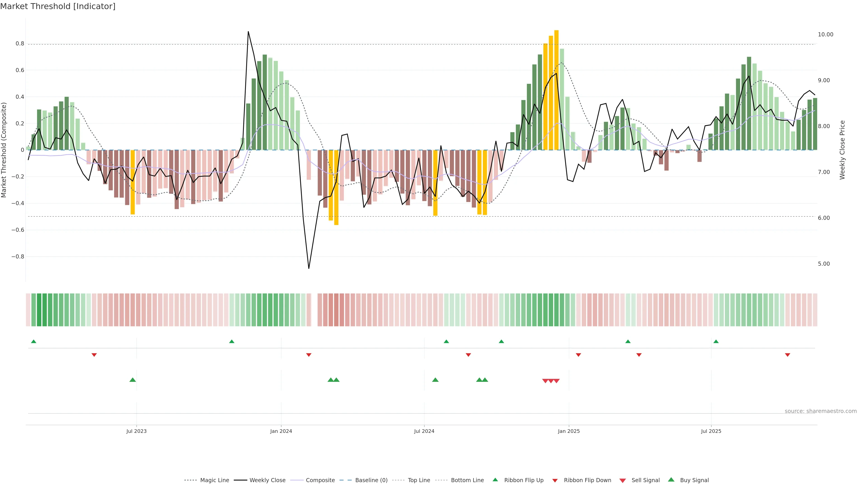This screenshot has width=868, height=488.
Task: Click the Market Threshold [Indicator] chart title
Action: click(58, 6)
